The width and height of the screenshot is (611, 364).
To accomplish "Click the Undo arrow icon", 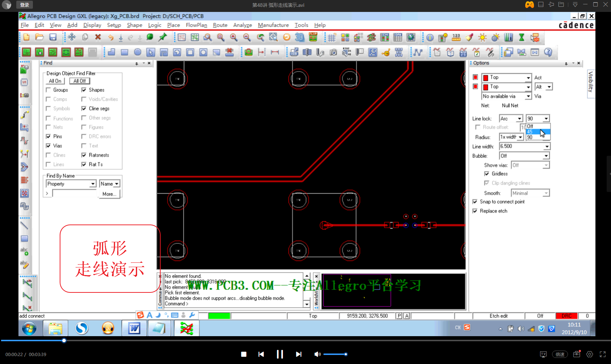I will coord(111,37).
